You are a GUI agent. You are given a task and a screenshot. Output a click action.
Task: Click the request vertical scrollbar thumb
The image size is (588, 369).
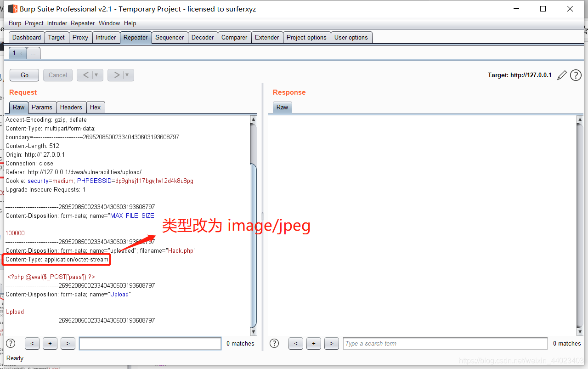pyautogui.click(x=253, y=246)
